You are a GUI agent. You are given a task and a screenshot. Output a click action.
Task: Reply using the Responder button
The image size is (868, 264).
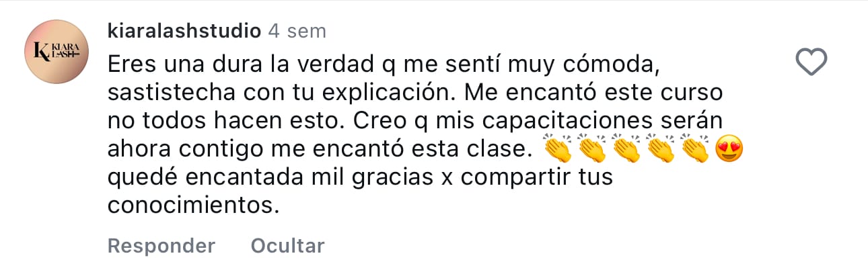coord(161,245)
